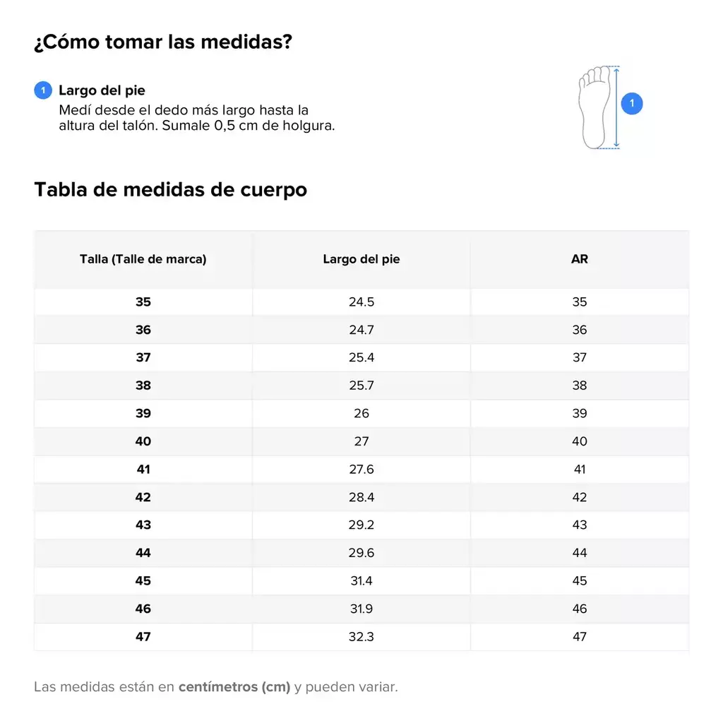Click the "Largo del pie" step title beside the badge

(102, 90)
